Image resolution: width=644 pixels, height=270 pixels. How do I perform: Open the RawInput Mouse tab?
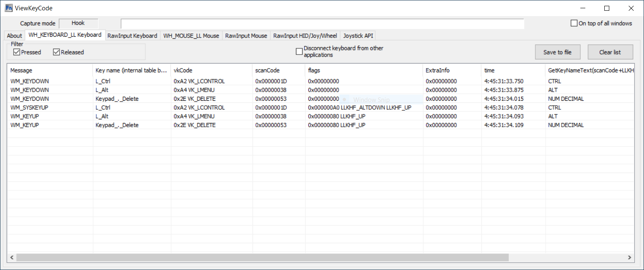[x=246, y=36]
